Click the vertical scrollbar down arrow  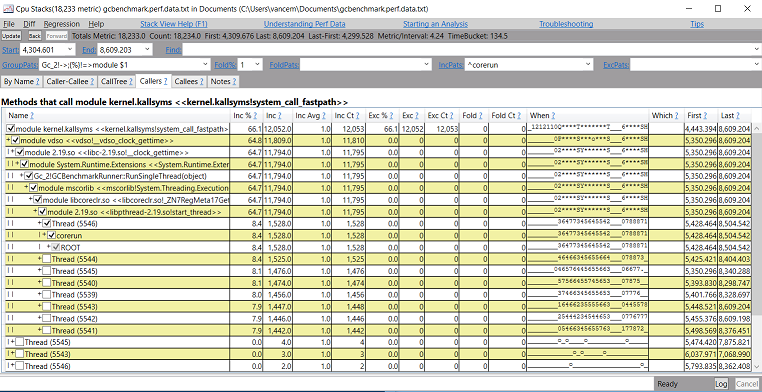pos(757,366)
